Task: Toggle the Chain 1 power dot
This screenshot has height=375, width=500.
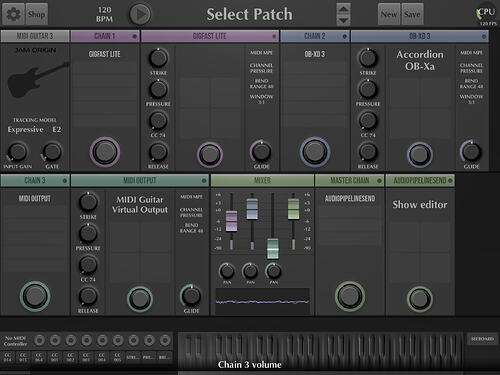Action: [135, 36]
